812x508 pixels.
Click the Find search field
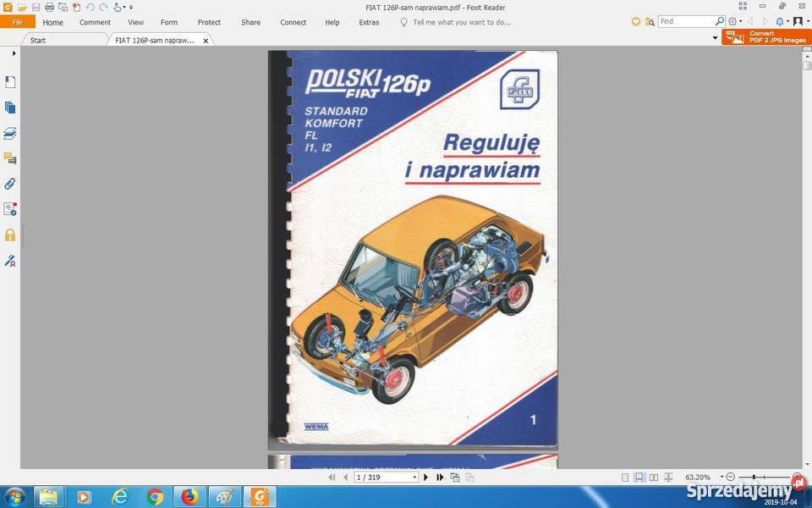686,21
